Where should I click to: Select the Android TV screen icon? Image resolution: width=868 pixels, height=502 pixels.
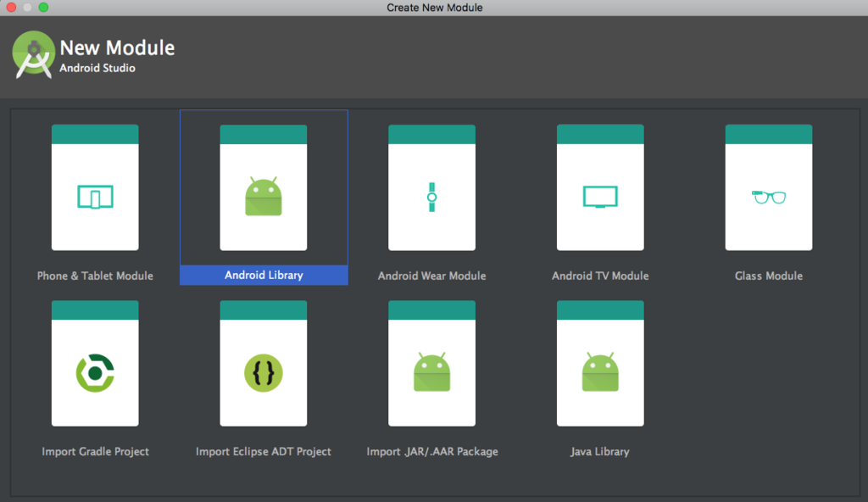click(x=600, y=197)
